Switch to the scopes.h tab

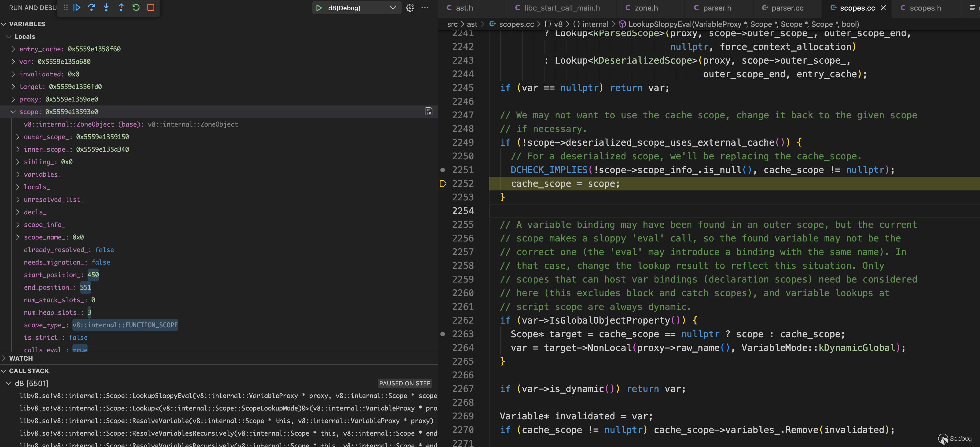coord(925,8)
